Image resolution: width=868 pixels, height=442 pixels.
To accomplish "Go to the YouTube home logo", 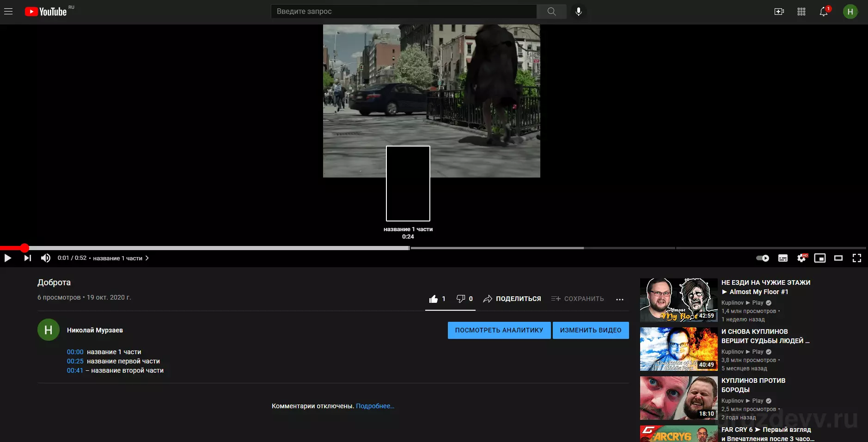I will (x=46, y=12).
